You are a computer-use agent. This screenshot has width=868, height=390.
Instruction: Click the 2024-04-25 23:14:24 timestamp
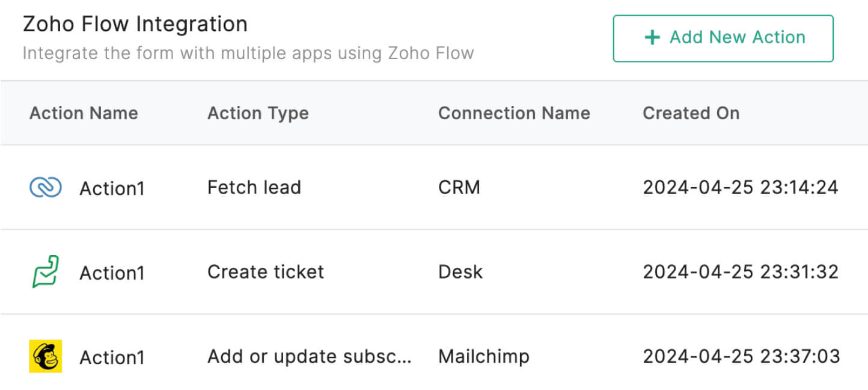click(741, 188)
